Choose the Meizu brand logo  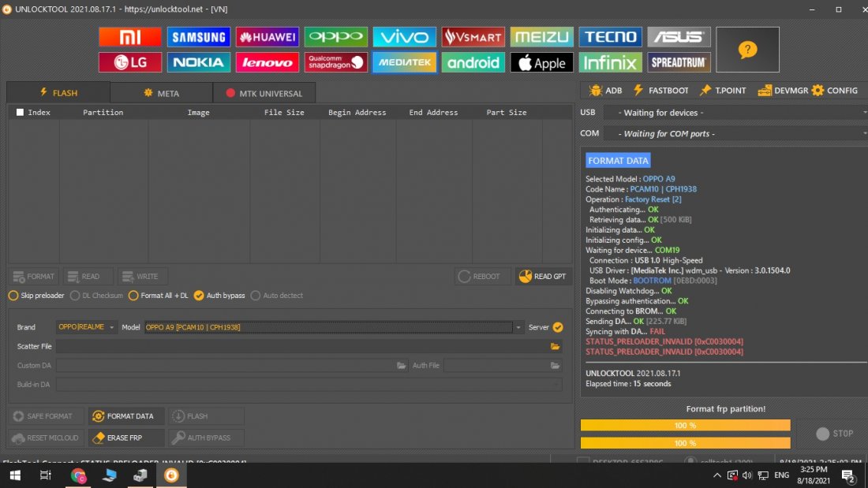pyautogui.click(x=542, y=37)
